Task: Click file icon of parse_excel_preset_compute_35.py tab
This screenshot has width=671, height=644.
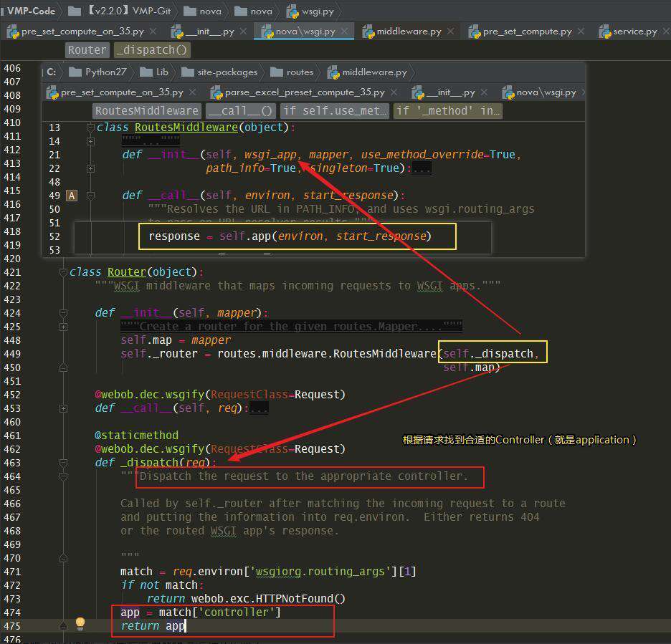Action: coord(216,92)
